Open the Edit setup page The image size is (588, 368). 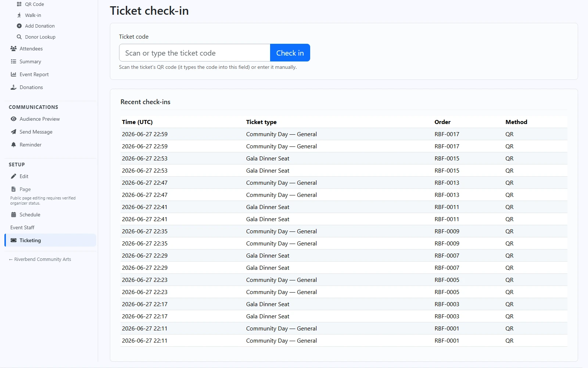(x=24, y=176)
